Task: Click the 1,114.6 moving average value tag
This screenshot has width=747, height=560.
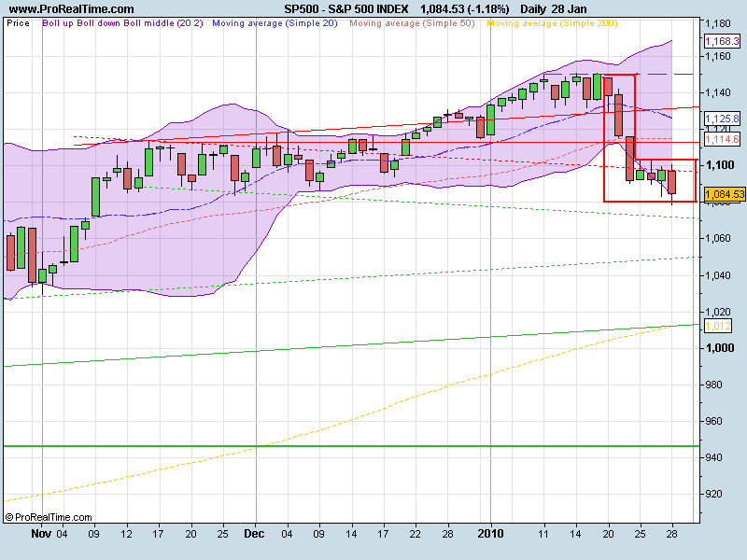Action: click(x=722, y=139)
